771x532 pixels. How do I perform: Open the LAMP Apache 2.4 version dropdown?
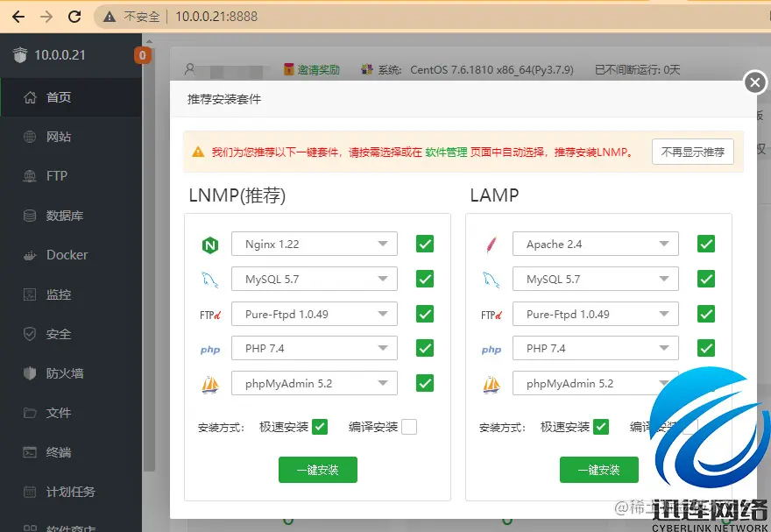(x=596, y=244)
